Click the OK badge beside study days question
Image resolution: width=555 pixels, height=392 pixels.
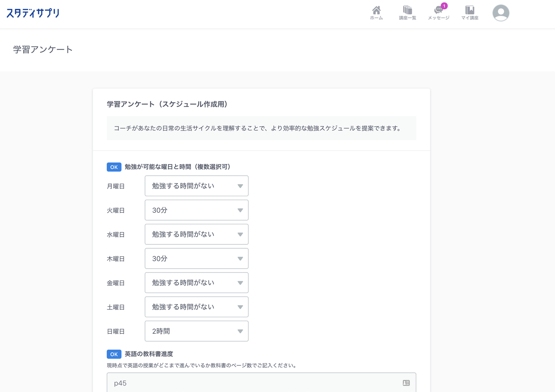[x=114, y=167]
